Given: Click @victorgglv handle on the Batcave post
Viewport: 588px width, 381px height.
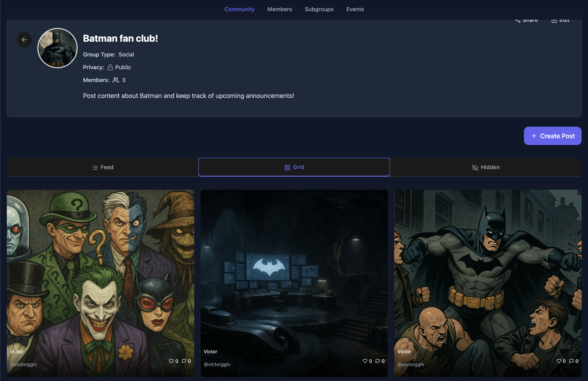Looking at the screenshot, I should (217, 364).
